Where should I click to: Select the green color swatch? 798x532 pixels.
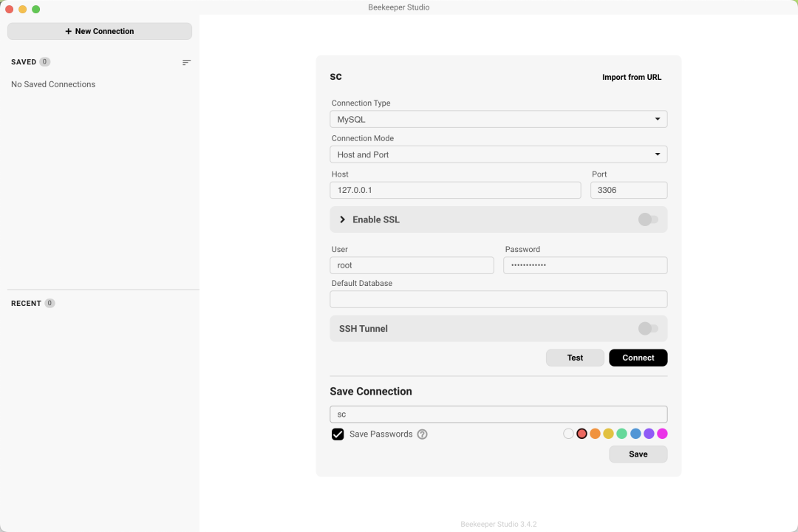[x=622, y=434]
